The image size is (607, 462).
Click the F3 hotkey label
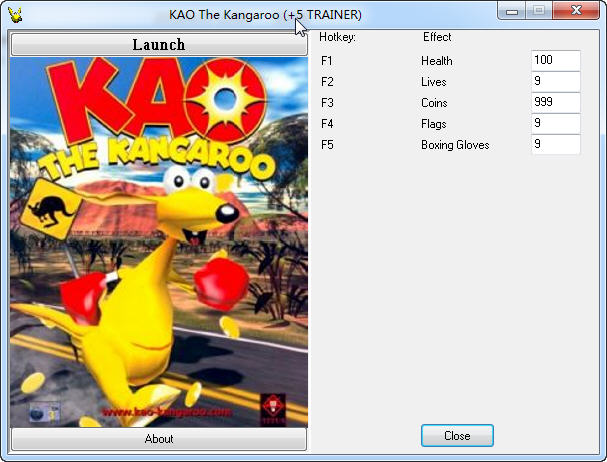point(327,103)
